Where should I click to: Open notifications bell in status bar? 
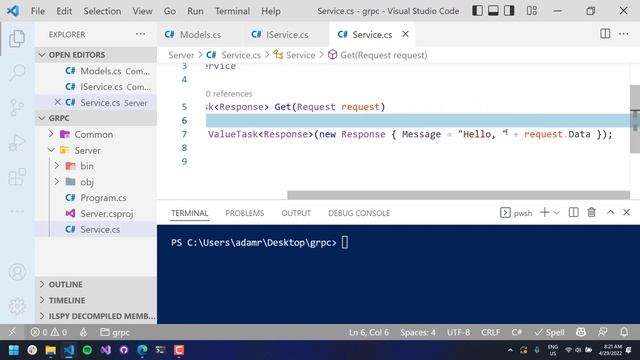[x=624, y=332]
